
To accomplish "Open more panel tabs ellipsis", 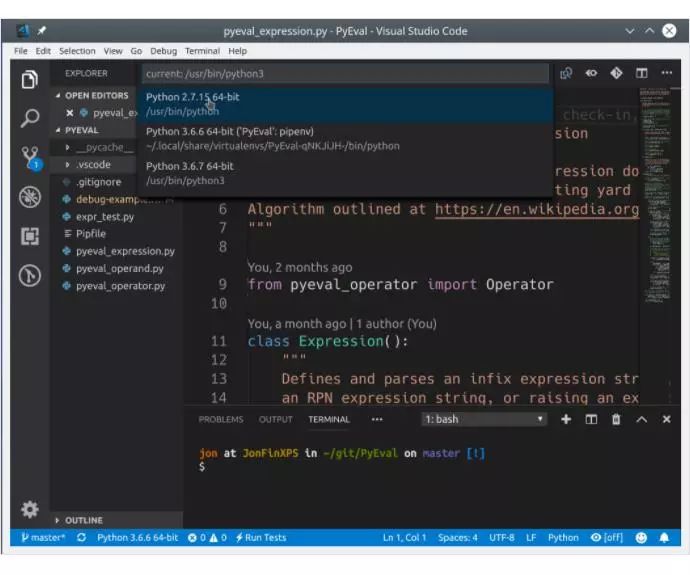I will [377, 419].
